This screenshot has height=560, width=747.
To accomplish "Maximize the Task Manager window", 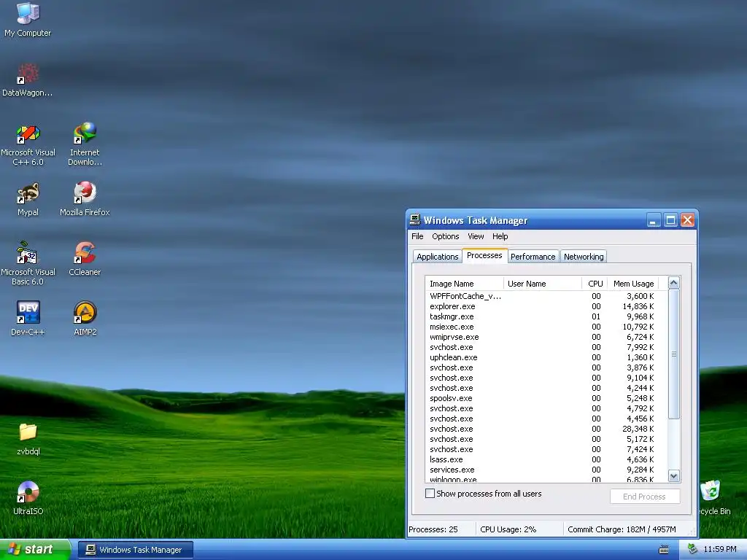I will coord(670,220).
